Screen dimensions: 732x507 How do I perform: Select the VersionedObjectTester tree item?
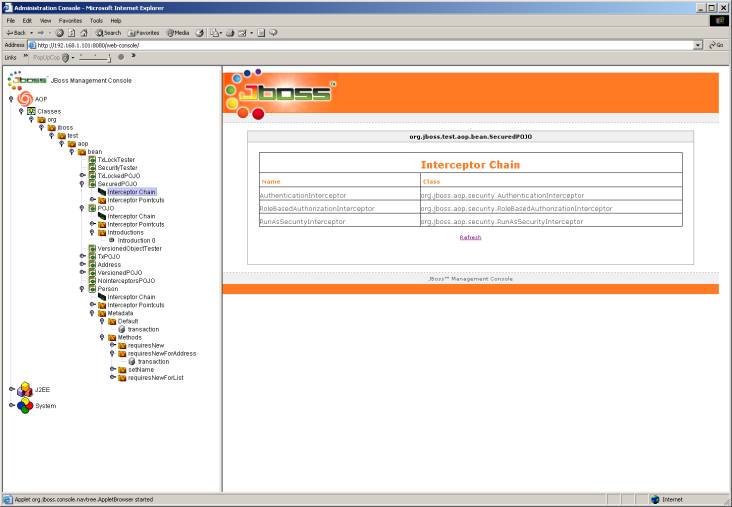(129, 248)
